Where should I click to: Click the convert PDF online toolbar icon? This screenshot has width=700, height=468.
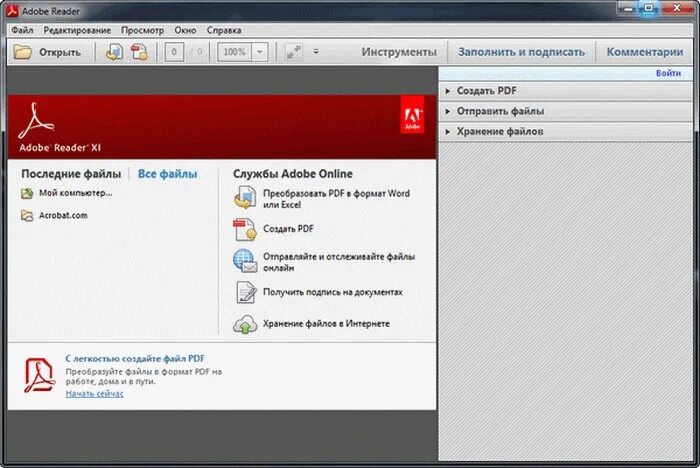(114, 52)
